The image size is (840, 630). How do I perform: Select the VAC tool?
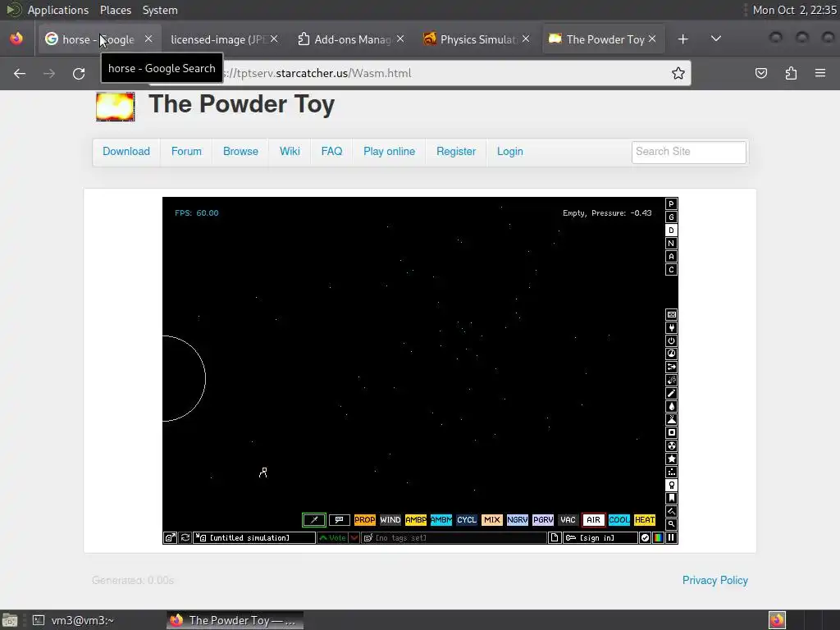click(x=568, y=519)
